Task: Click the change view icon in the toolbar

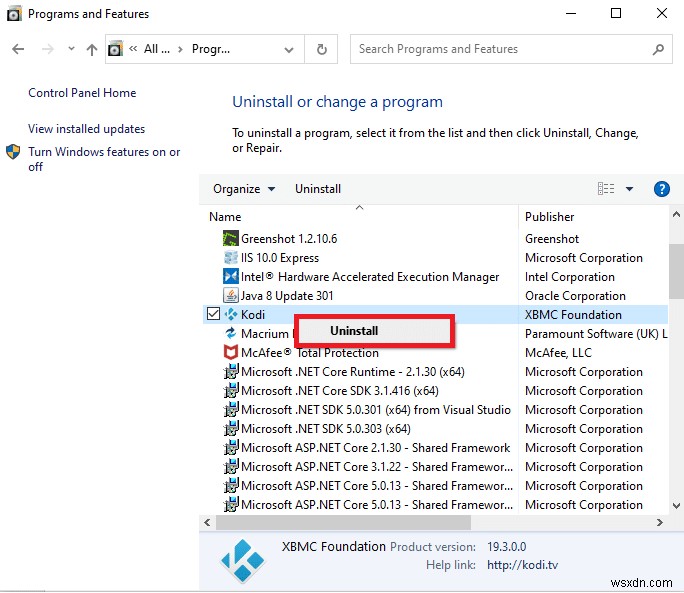Action: 606,189
